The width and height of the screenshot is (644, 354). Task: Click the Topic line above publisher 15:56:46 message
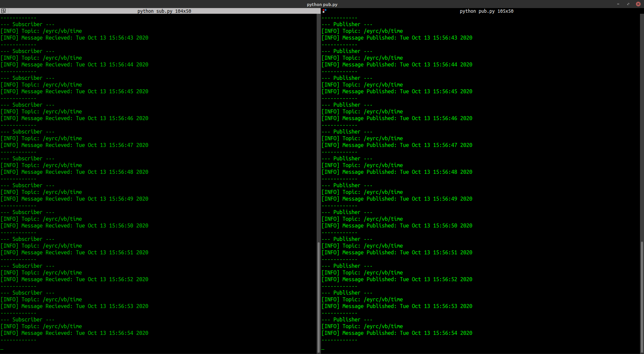(362, 112)
